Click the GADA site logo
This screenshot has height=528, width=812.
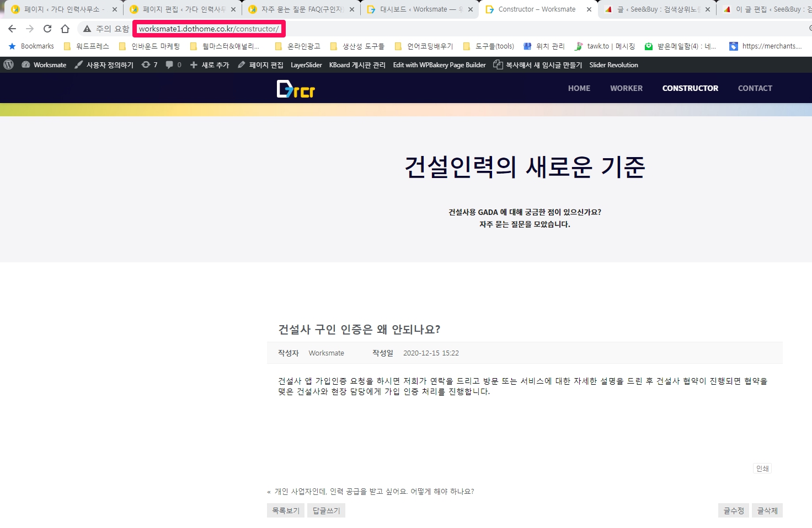296,89
